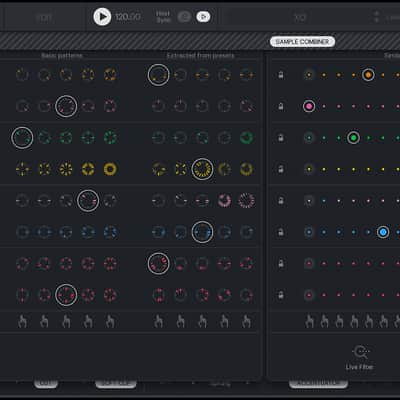Screen dimensions: 400x400
Task: Toggle the lock on the bottom red sample row
Action: point(281,295)
